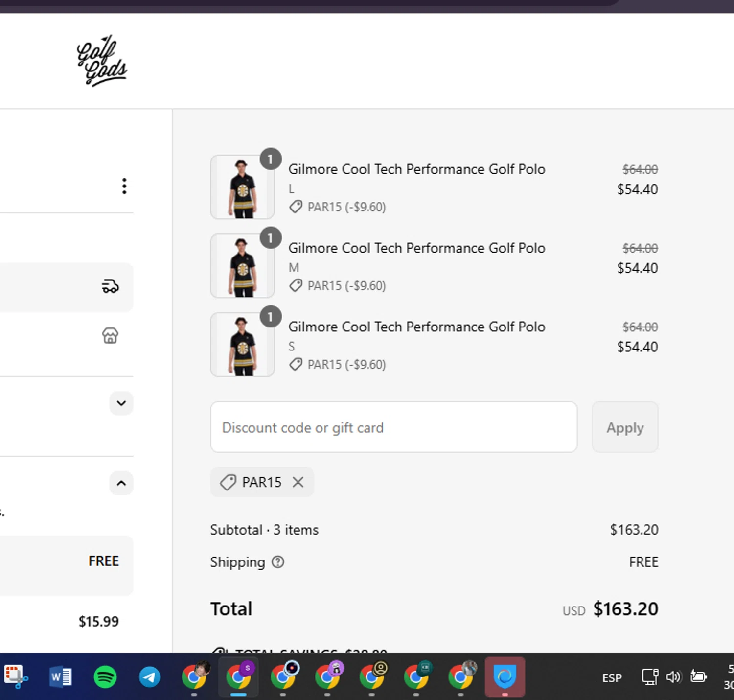Click the FREE value in the Shipping row
Screen dimensions: 734x700
pyautogui.click(x=643, y=562)
